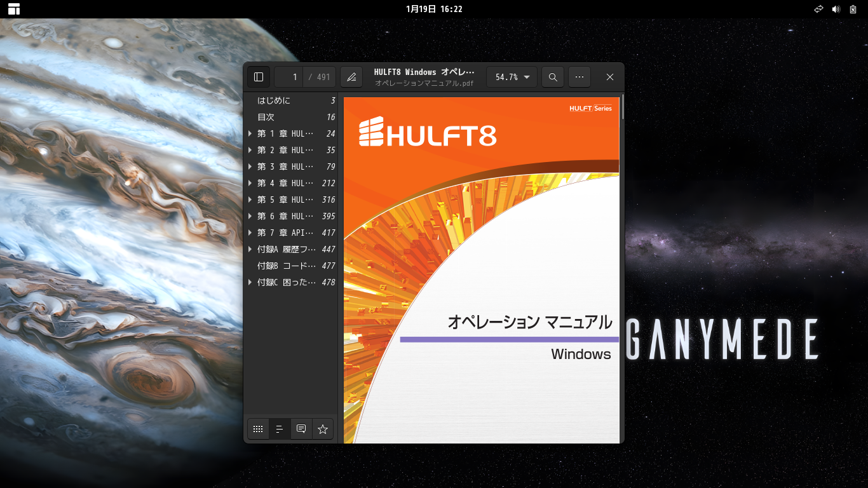The width and height of the screenshot is (868, 488).
Task: Click the HULFT8 logo on the cover page
Action: point(428,132)
